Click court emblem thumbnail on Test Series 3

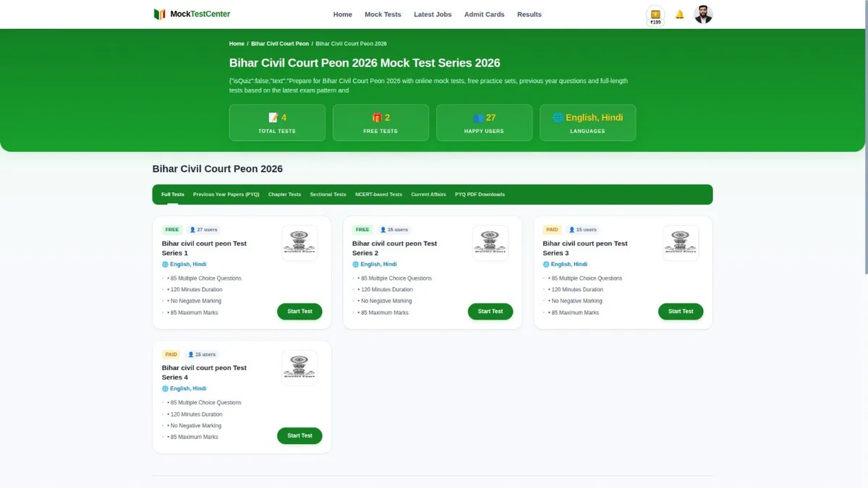click(681, 243)
